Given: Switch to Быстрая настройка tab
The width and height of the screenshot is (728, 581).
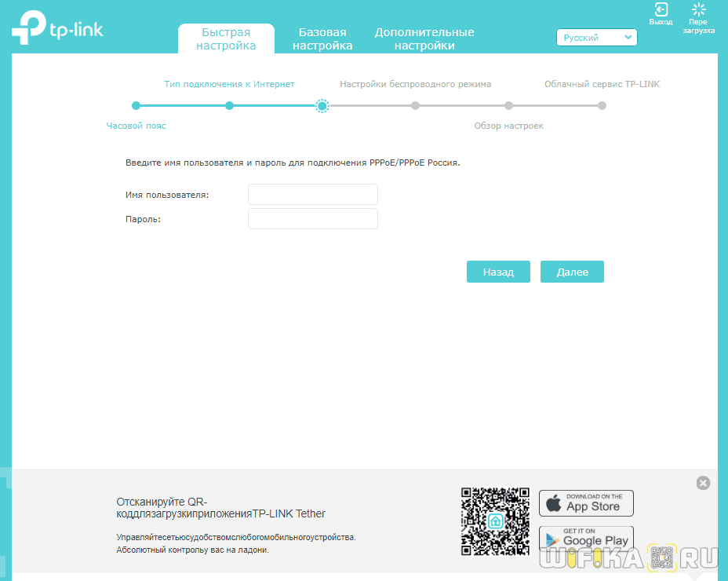Looking at the screenshot, I should click(226, 38).
